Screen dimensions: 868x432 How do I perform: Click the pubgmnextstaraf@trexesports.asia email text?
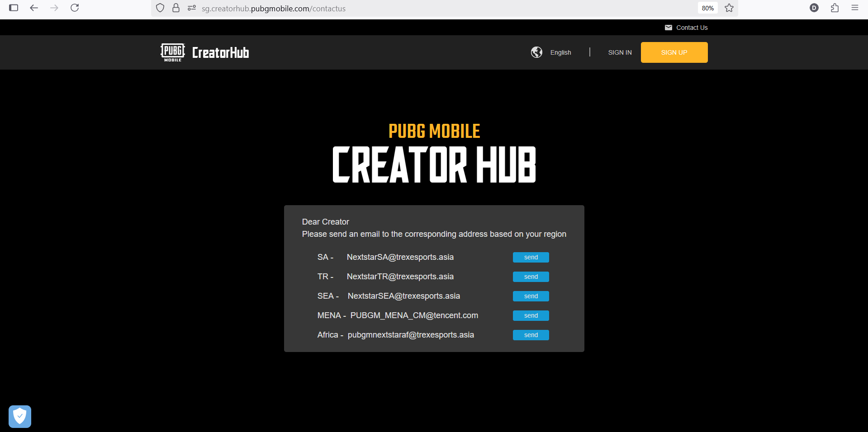click(x=411, y=335)
